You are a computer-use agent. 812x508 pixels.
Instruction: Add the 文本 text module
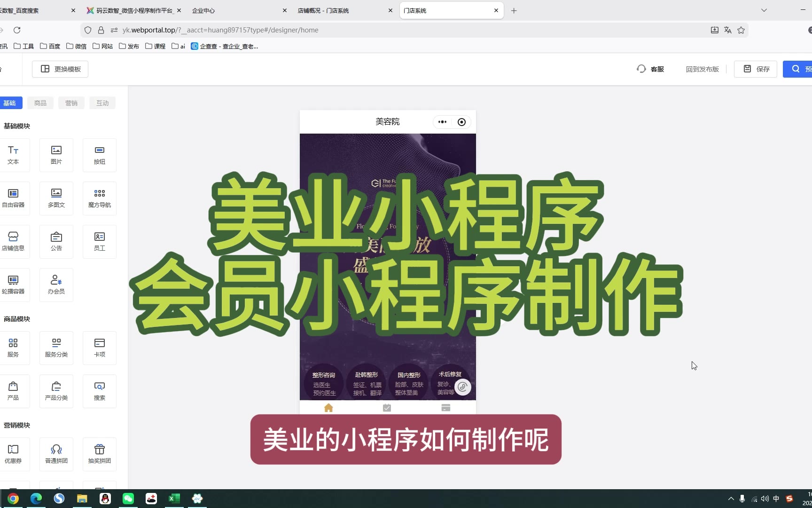(x=13, y=155)
